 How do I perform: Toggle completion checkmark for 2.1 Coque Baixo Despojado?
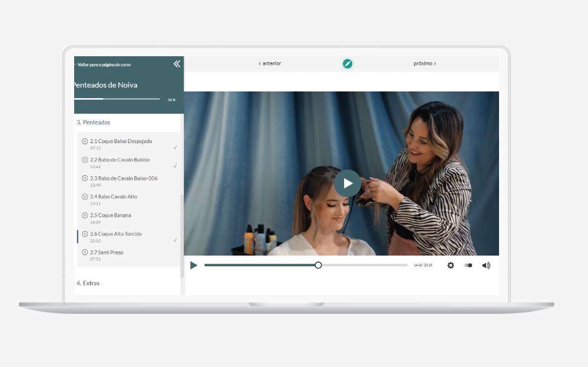tap(175, 147)
